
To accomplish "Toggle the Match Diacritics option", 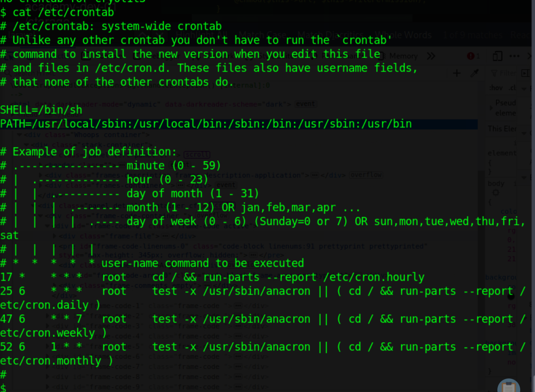I will (330, 35).
